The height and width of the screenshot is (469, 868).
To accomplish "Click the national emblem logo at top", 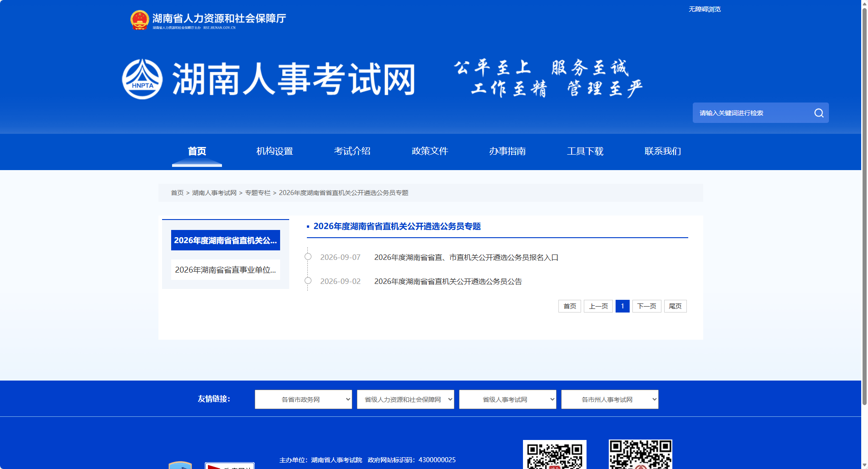I will point(139,20).
